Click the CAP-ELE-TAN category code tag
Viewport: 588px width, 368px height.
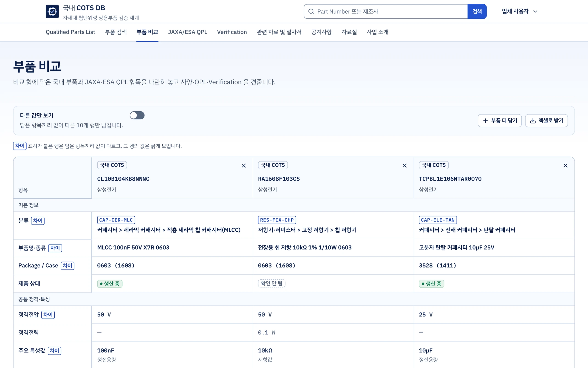(x=438, y=220)
